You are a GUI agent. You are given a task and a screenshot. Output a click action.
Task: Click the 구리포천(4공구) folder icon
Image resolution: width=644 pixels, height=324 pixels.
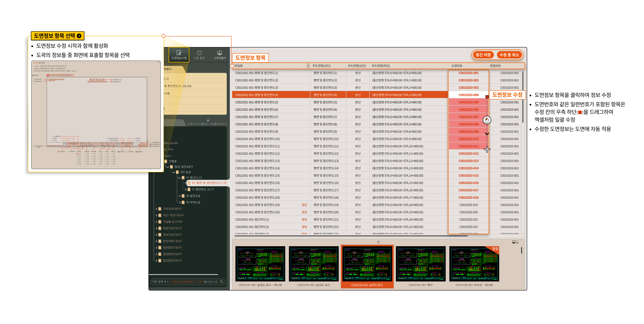click(160, 209)
